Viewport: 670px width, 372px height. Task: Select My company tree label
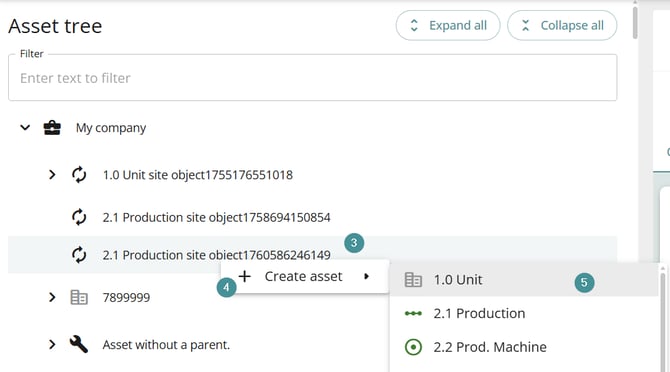pyautogui.click(x=111, y=128)
